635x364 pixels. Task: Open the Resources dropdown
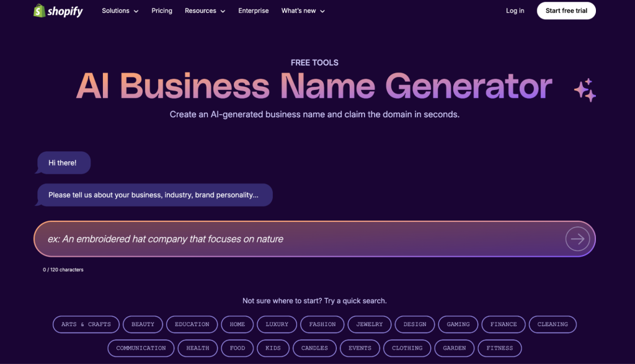point(205,11)
